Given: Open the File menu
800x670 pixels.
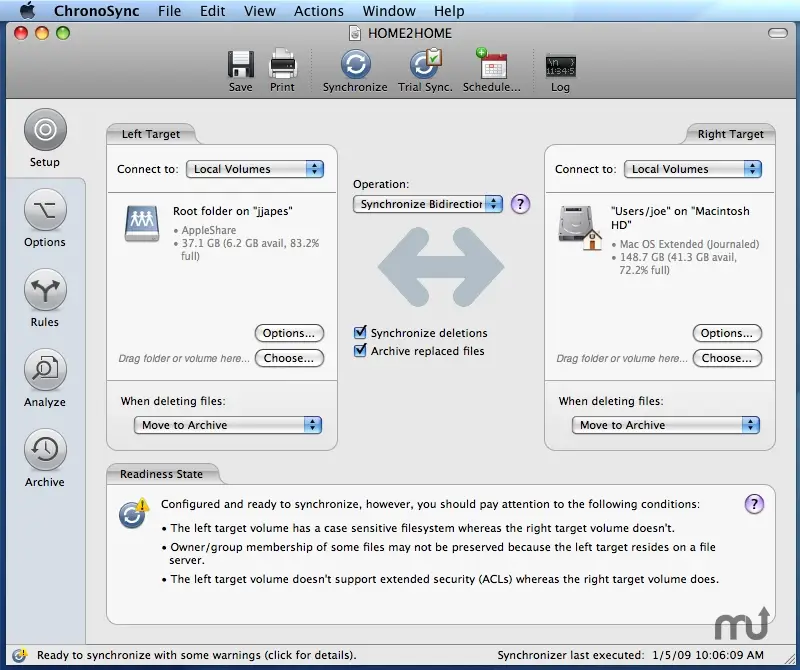Looking at the screenshot, I should (x=169, y=11).
